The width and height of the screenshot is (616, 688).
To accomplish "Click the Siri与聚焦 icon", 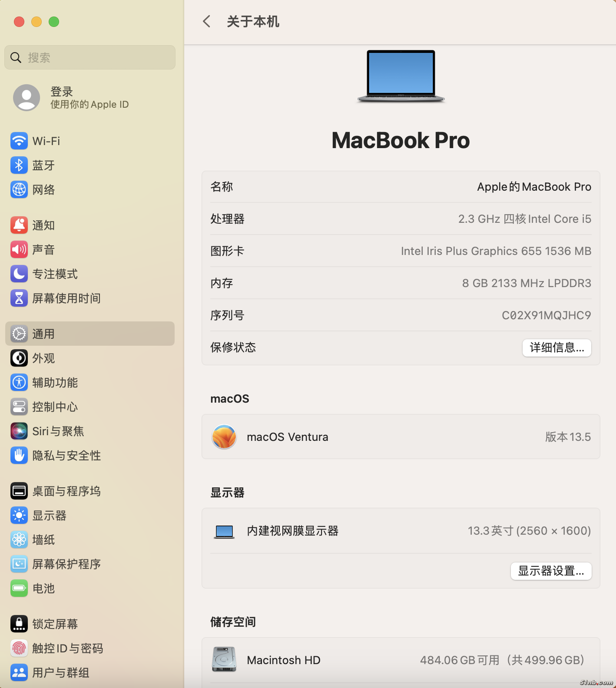I will [19, 431].
